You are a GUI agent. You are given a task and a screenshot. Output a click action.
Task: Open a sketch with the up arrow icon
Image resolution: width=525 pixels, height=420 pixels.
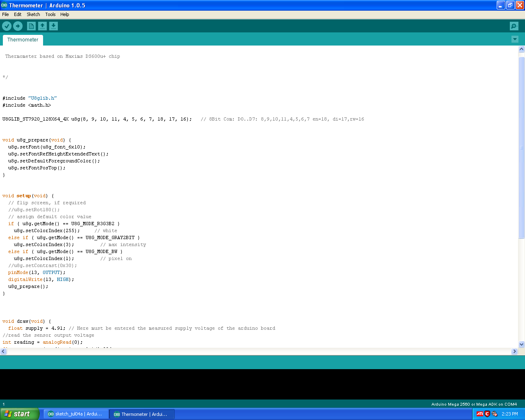click(42, 26)
